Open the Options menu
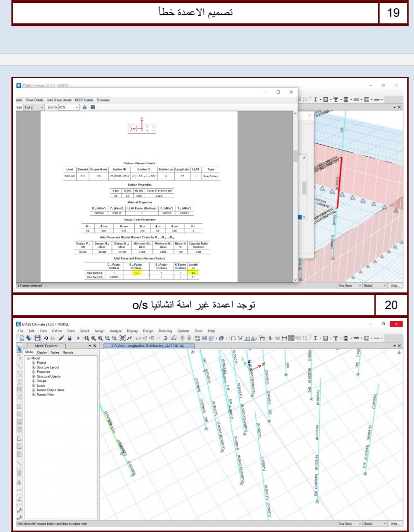 tap(183, 331)
